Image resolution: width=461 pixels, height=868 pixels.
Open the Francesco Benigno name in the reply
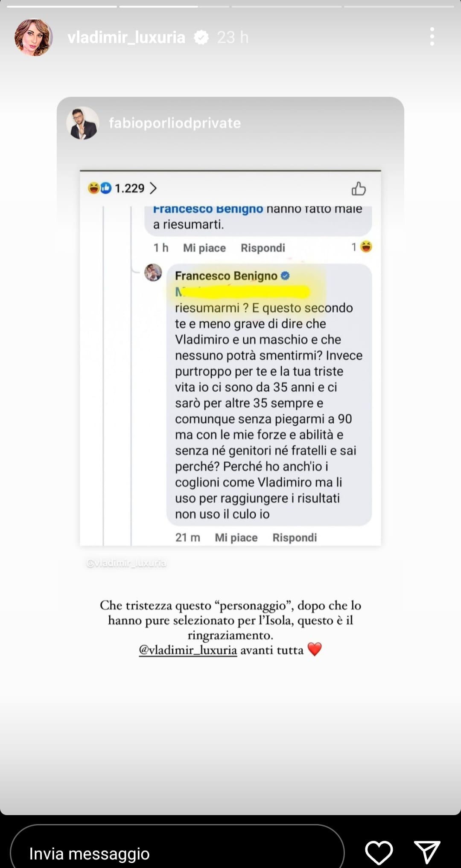[226, 276]
